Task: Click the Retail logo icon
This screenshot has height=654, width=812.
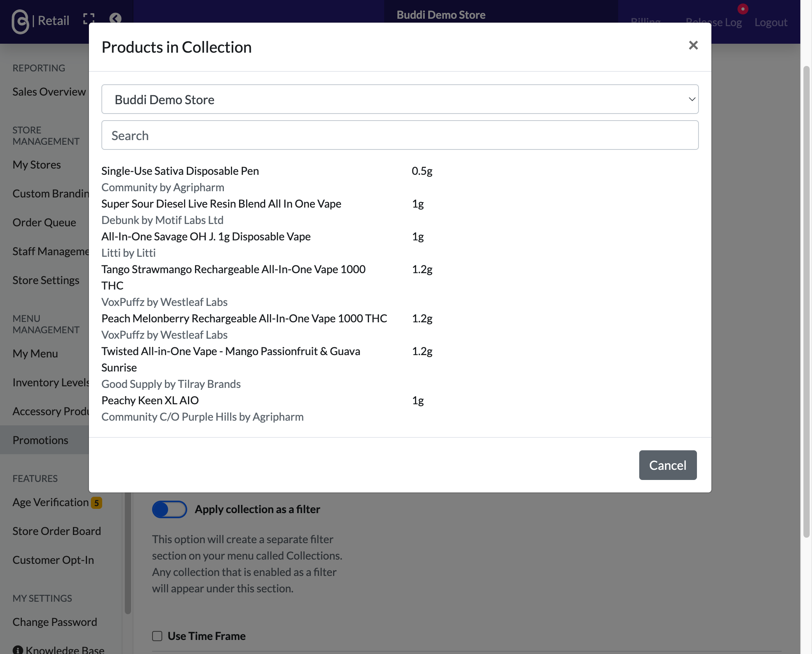Action: click(20, 21)
